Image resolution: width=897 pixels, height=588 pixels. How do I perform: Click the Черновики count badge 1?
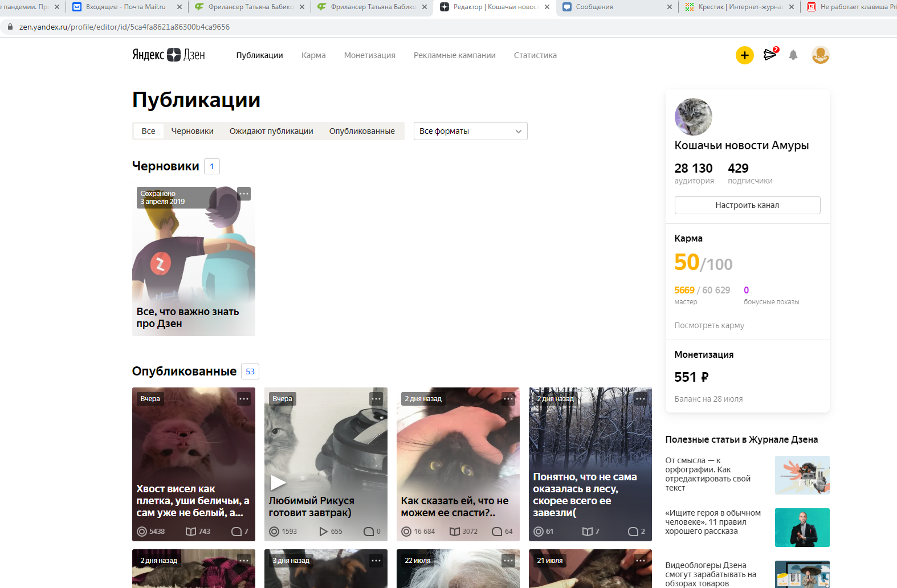(212, 166)
